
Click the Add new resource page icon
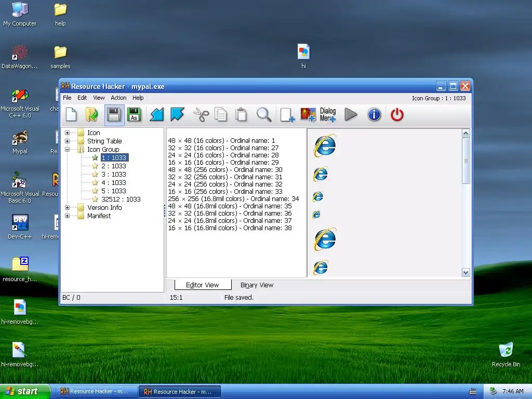tap(287, 115)
